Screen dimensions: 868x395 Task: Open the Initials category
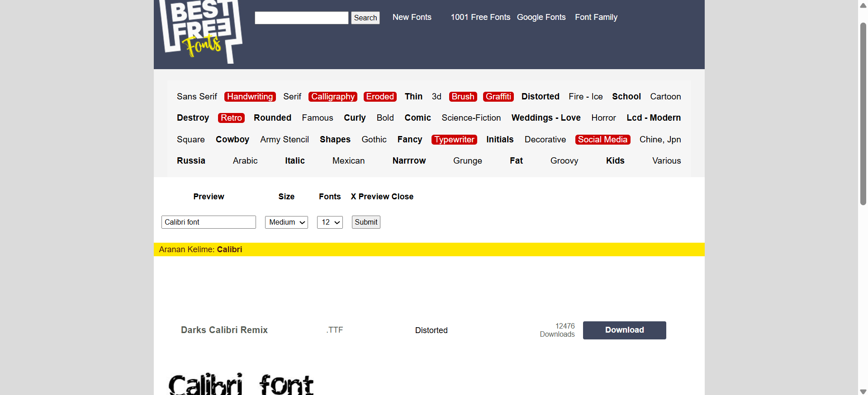500,140
